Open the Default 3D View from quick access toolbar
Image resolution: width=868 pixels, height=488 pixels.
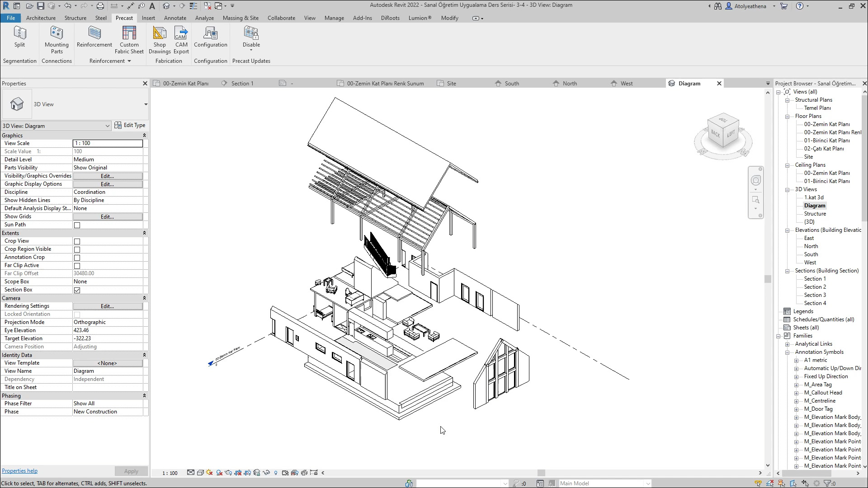166,6
